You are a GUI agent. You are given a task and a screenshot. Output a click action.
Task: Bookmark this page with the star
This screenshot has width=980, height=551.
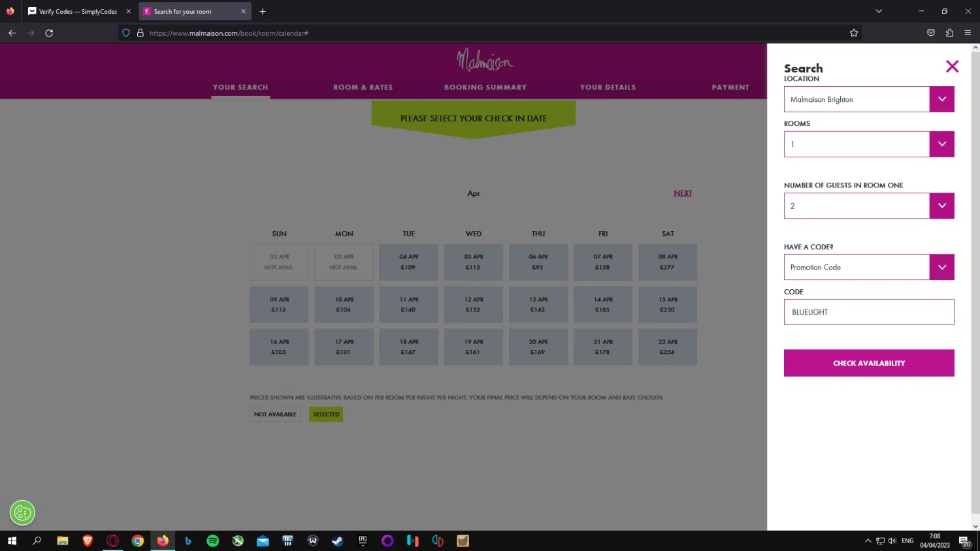853,33
